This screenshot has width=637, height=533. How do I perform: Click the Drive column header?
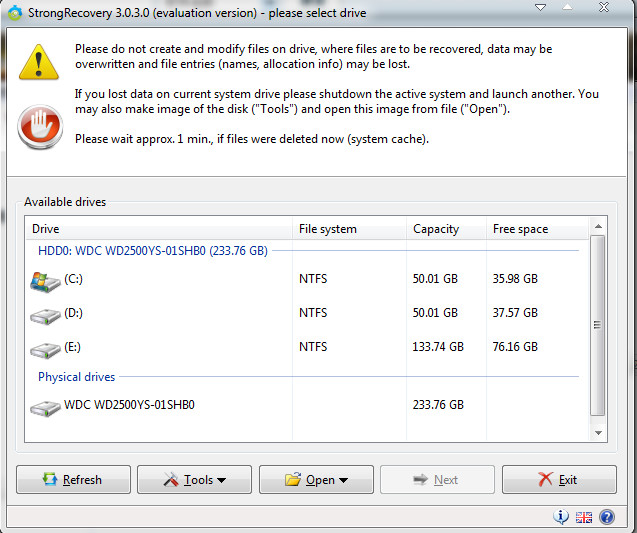point(158,229)
